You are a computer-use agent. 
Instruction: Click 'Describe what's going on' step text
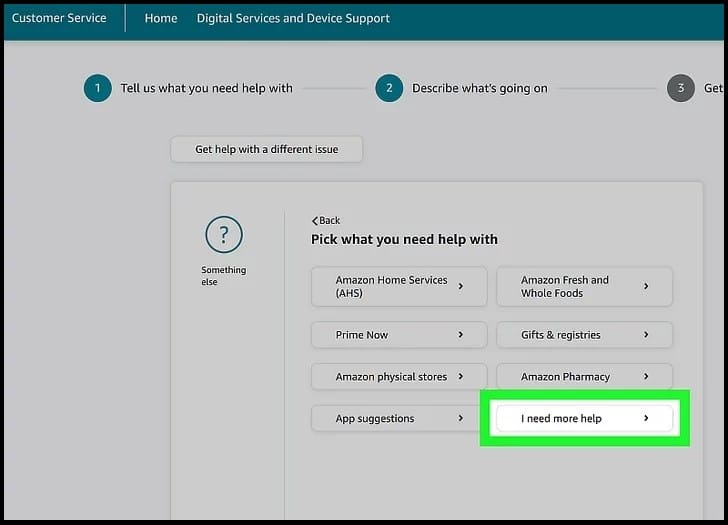tap(480, 88)
